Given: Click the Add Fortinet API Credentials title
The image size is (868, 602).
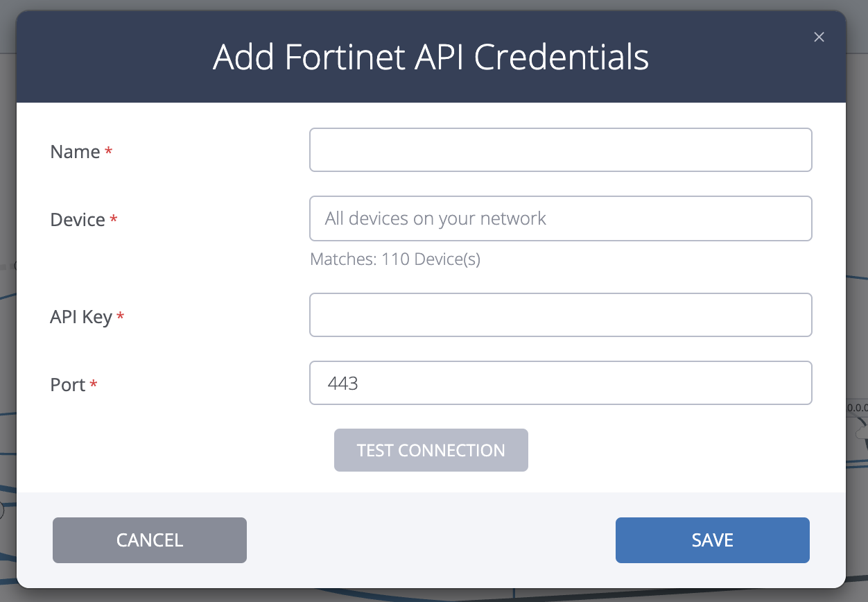Looking at the screenshot, I should pyautogui.click(x=431, y=58).
